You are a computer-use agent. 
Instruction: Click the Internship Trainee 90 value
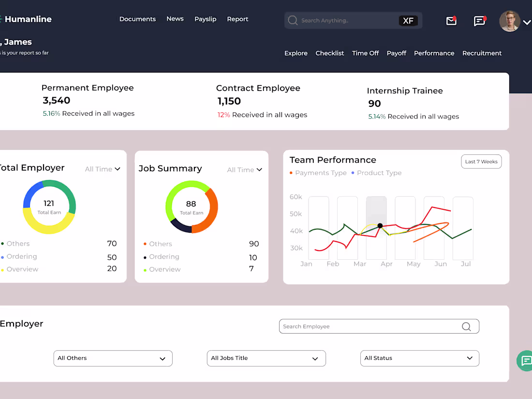coord(374,103)
